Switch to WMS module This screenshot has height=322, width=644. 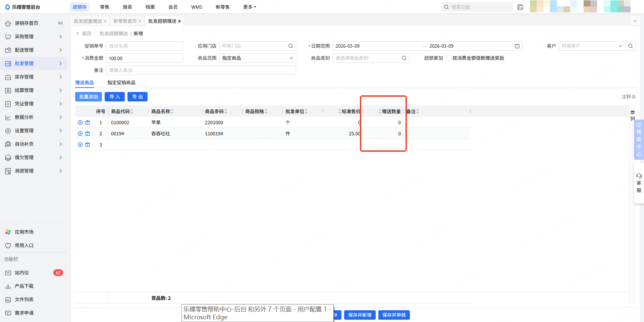click(x=197, y=7)
